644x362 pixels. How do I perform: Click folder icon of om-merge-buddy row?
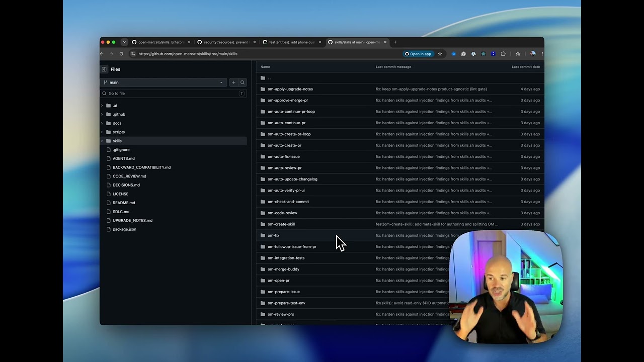(263, 269)
